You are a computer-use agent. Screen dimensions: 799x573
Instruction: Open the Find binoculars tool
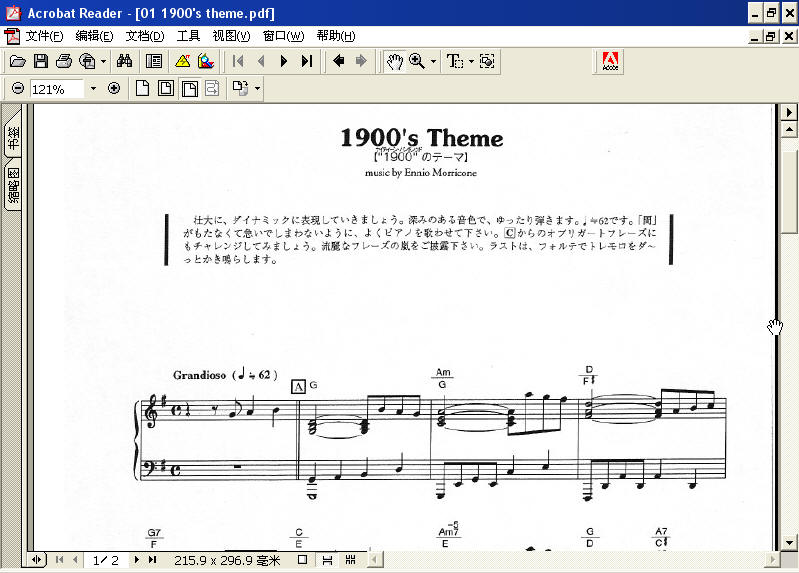click(124, 62)
